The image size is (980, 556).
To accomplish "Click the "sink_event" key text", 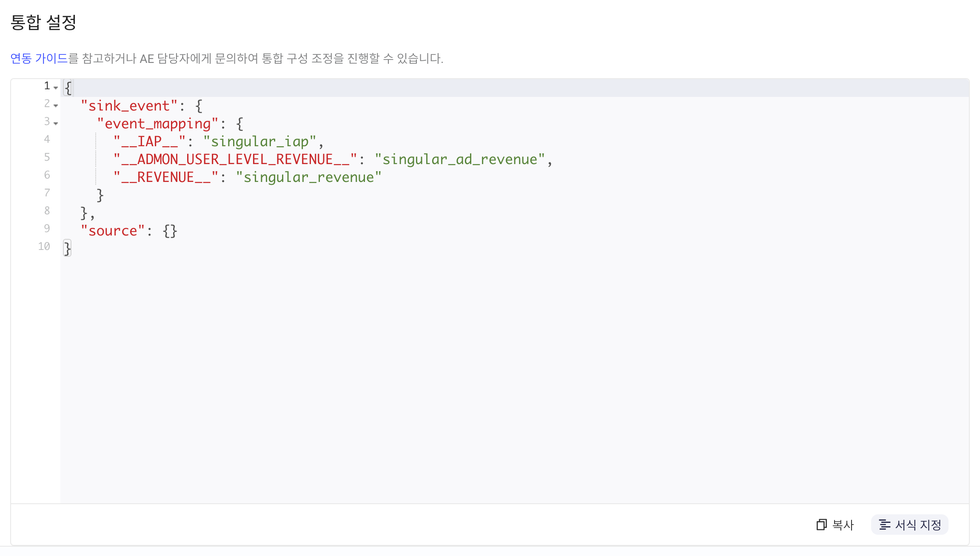I will click(x=129, y=106).
